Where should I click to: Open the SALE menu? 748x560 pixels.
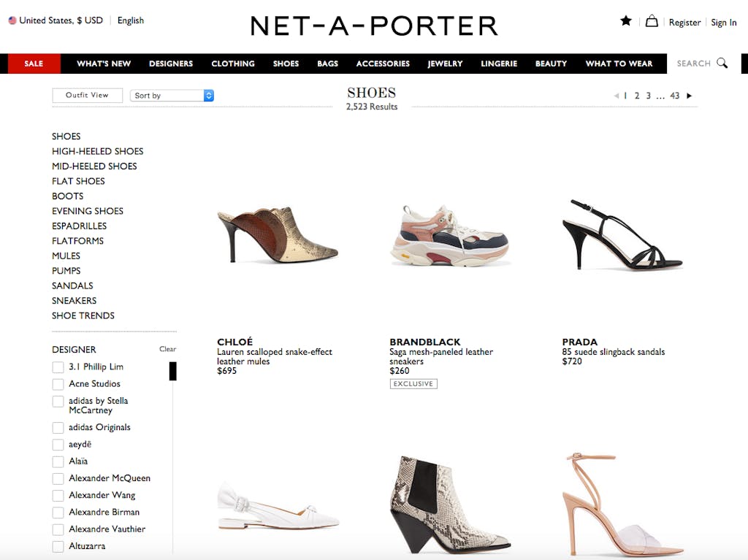[34, 64]
